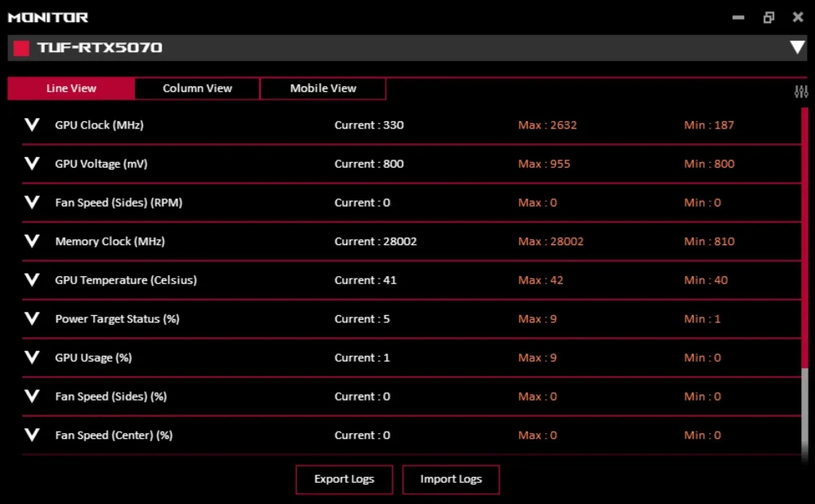
Task: Click the red TUF-RTX5070 color square
Action: pyautogui.click(x=21, y=48)
